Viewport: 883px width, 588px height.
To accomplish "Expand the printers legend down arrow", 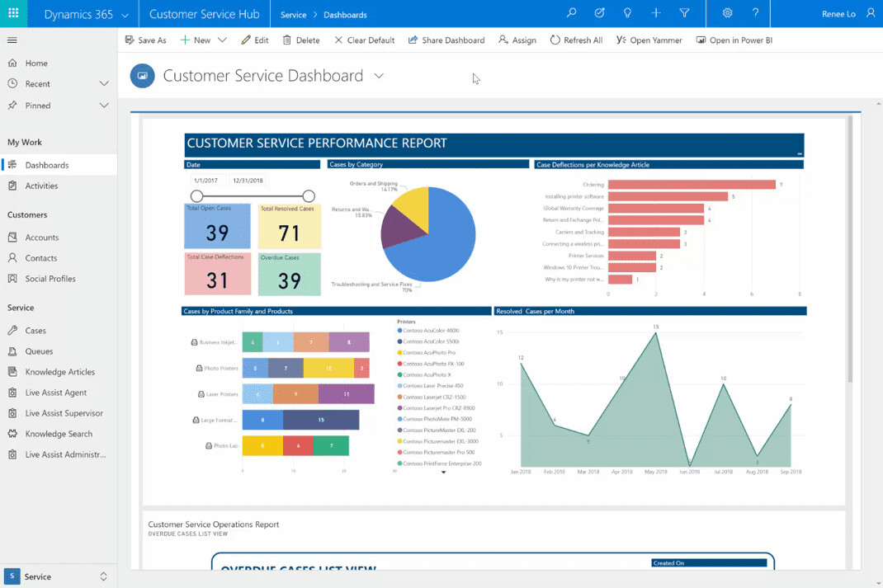I will point(444,473).
